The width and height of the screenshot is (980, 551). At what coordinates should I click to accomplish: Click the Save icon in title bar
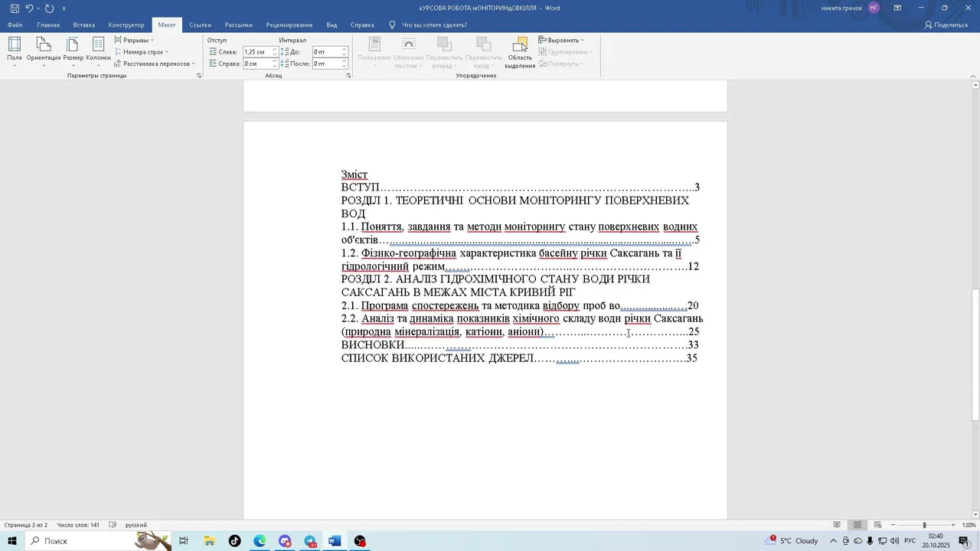[x=15, y=8]
